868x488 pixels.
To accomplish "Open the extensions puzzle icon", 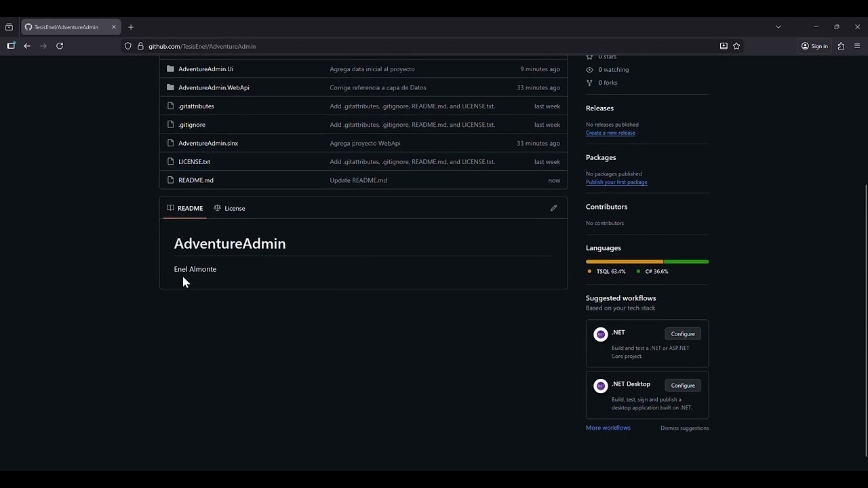I will [x=841, y=46].
